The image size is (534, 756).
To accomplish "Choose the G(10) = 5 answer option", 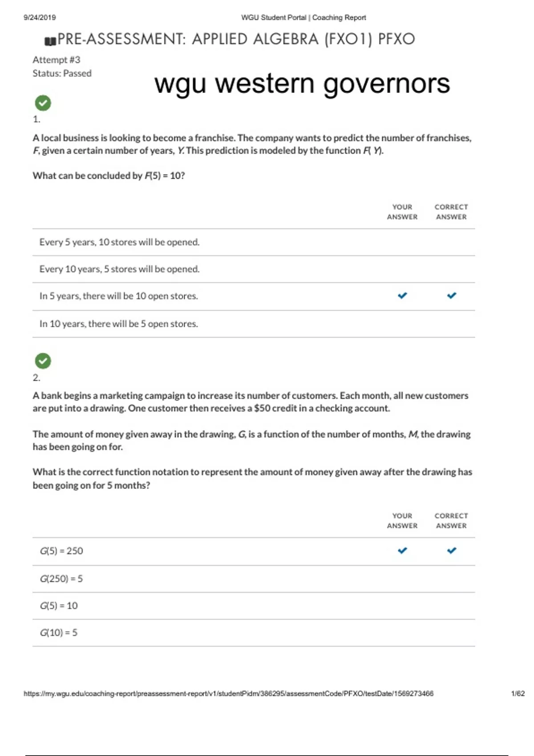I will tap(59, 632).
